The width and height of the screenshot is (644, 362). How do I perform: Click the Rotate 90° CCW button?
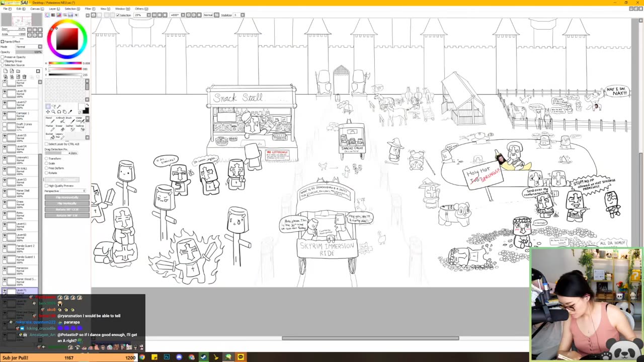tap(67, 210)
